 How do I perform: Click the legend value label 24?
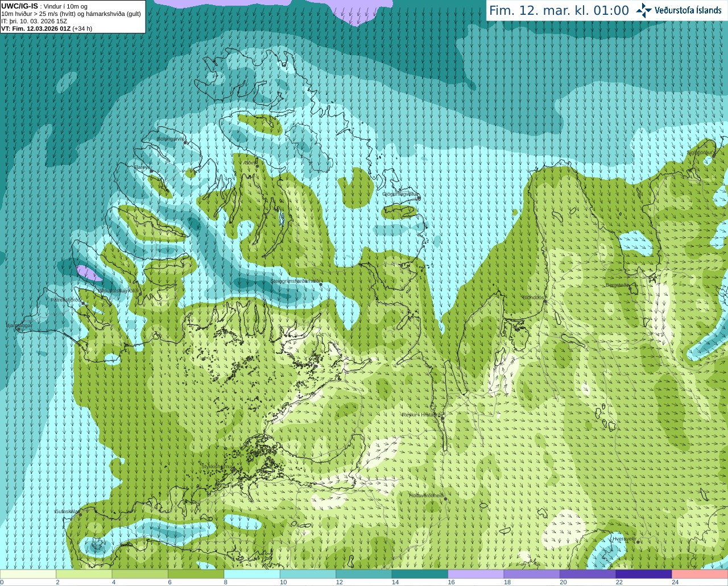[675, 582]
